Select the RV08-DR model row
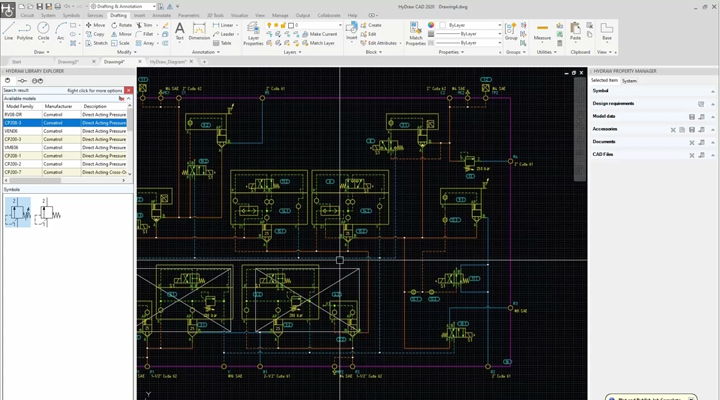This screenshot has width=720, height=400. click(x=65, y=114)
